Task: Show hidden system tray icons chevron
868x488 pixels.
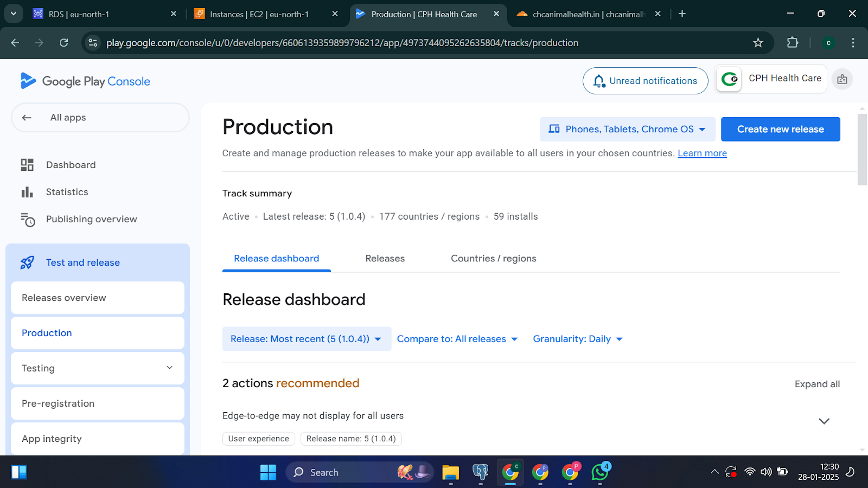Action: point(714,472)
